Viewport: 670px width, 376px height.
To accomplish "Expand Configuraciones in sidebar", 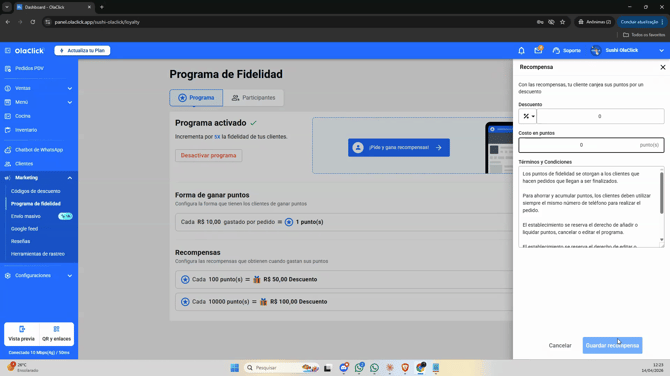I will coord(39,276).
